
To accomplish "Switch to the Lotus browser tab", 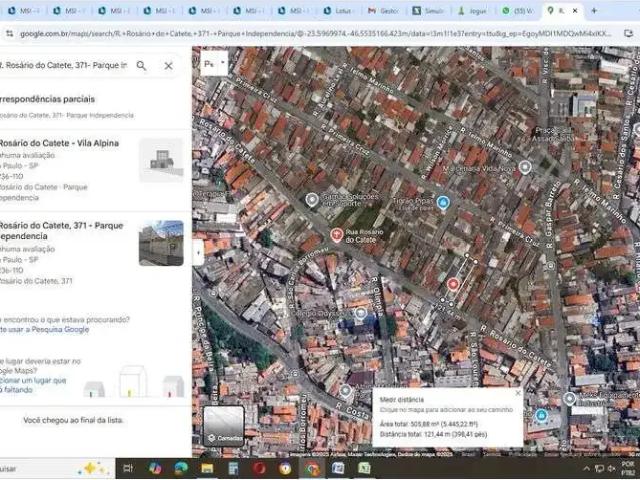I will [339, 11].
